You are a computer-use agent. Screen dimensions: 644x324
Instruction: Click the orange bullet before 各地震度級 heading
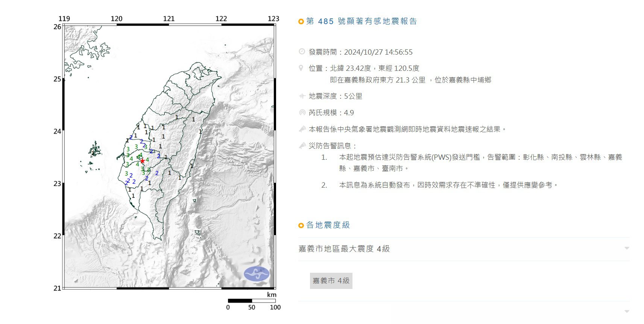pyautogui.click(x=301, y=225)
